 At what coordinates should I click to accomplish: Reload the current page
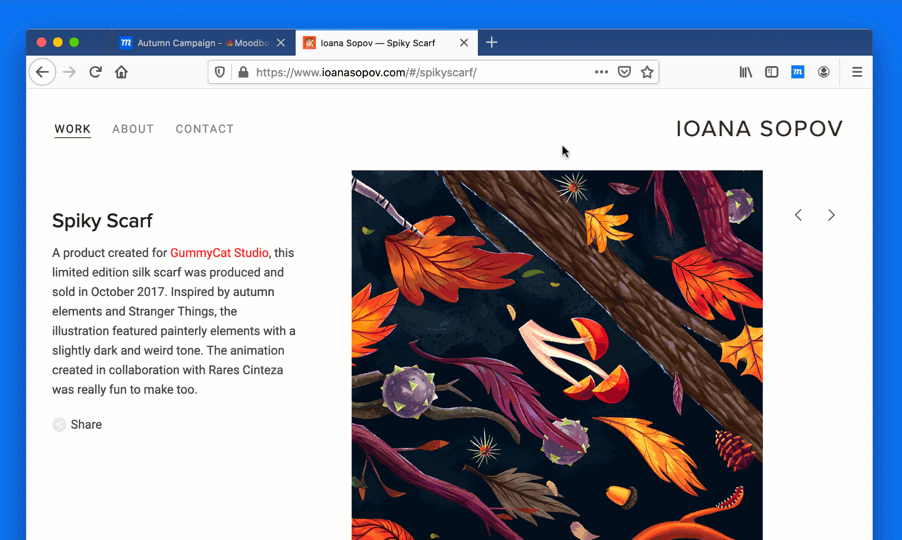[x=95, y=72]
